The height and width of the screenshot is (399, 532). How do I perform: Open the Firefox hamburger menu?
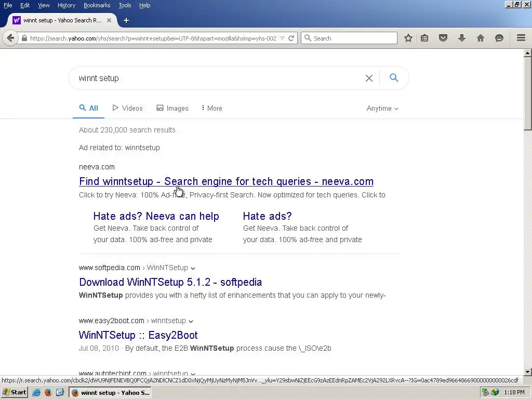tap(521, 37)
